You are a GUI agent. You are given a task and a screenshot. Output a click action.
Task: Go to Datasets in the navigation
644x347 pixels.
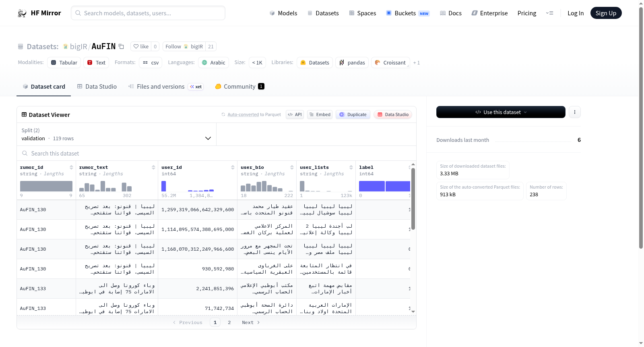323,13
